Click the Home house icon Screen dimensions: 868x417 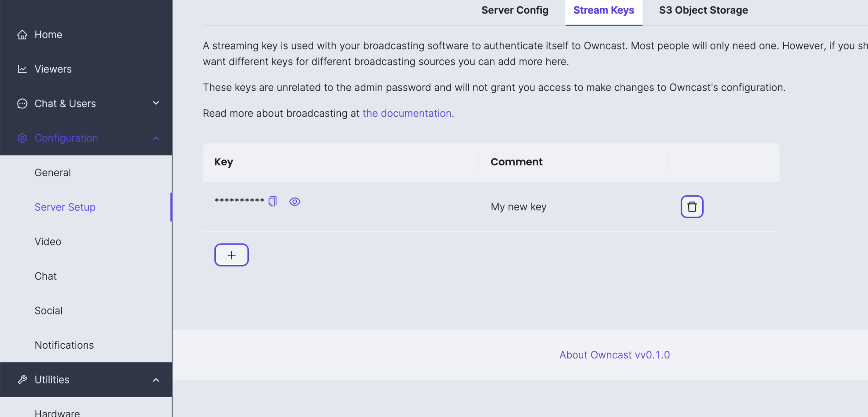tap(22, 35)
